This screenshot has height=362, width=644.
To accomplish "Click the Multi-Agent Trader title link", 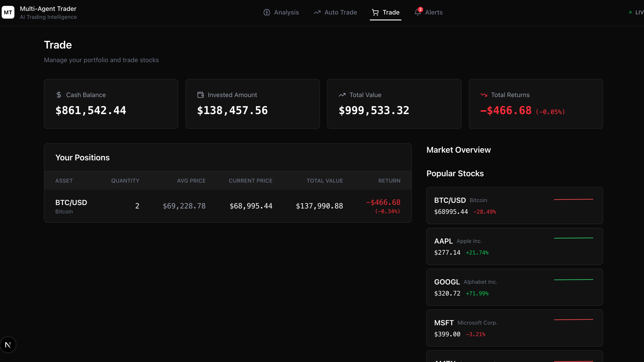I will 48,9.
